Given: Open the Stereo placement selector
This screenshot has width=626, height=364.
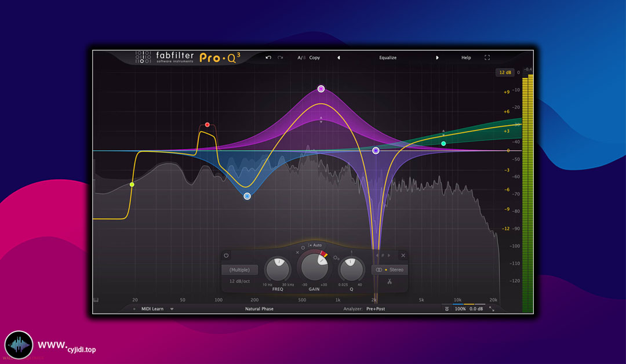Looking at the screenshot, I should (390, 270).
